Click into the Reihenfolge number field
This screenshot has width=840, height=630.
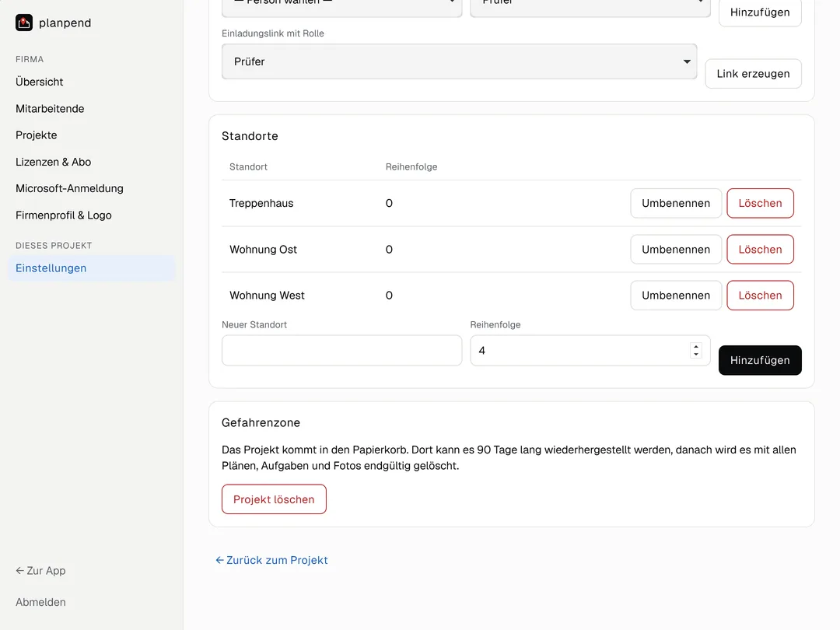(x=590, y=350)
